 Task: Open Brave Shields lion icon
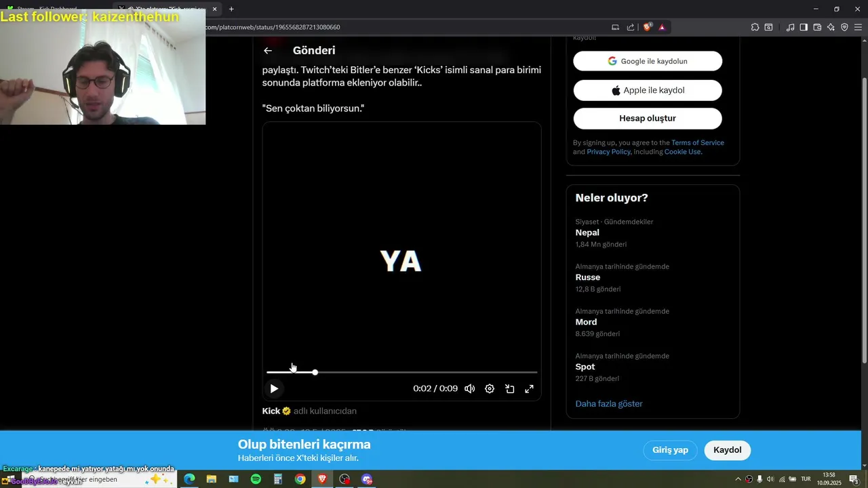(x=648, y=27)
